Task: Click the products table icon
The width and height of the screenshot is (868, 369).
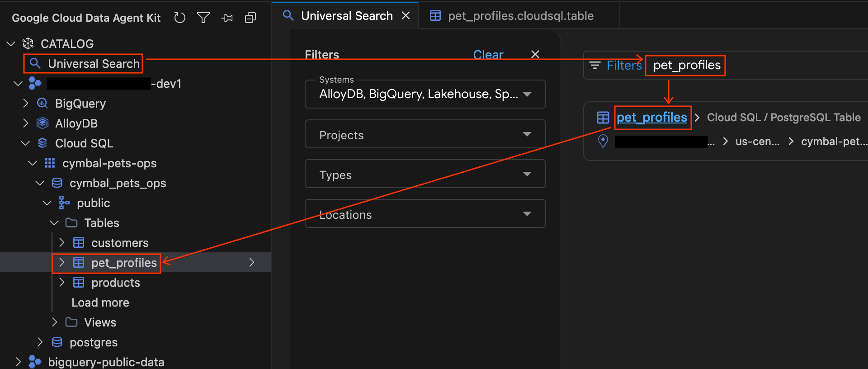Action: 79,282
